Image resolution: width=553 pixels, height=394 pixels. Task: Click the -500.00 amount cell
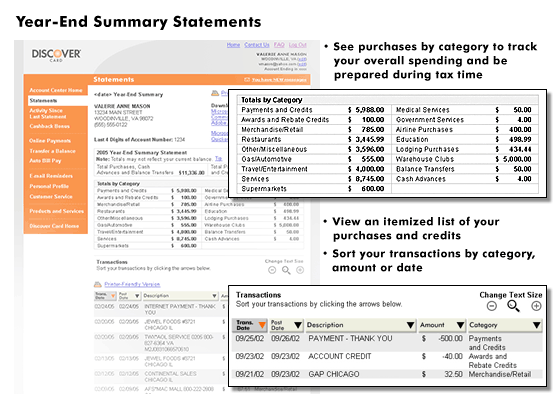[x=450, y=339]
